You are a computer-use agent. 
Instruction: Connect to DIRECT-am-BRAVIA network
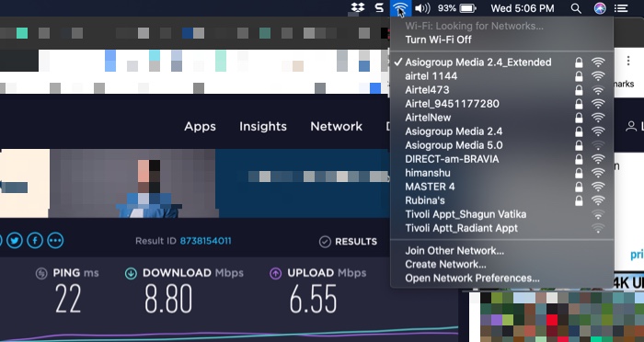pos(502,159)
